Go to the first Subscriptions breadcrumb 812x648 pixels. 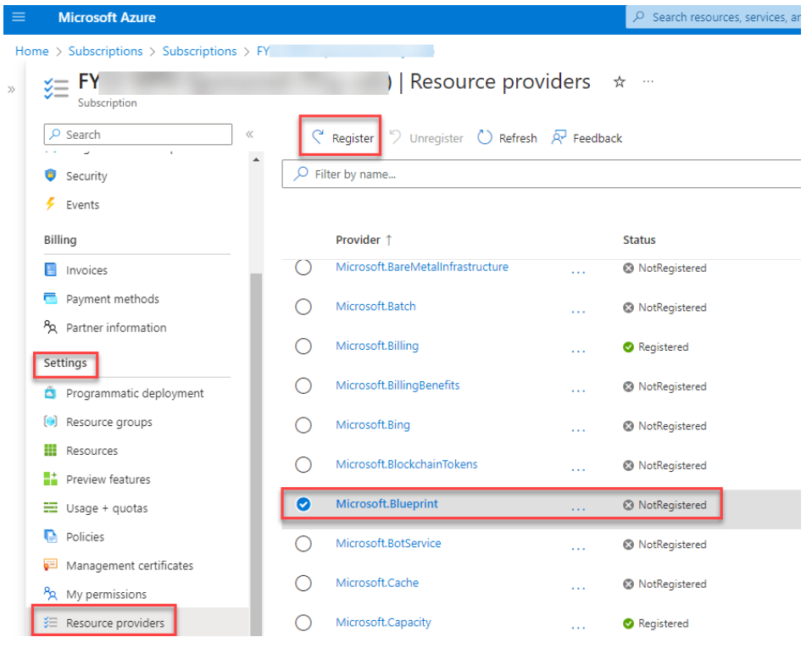click(105, 51)
